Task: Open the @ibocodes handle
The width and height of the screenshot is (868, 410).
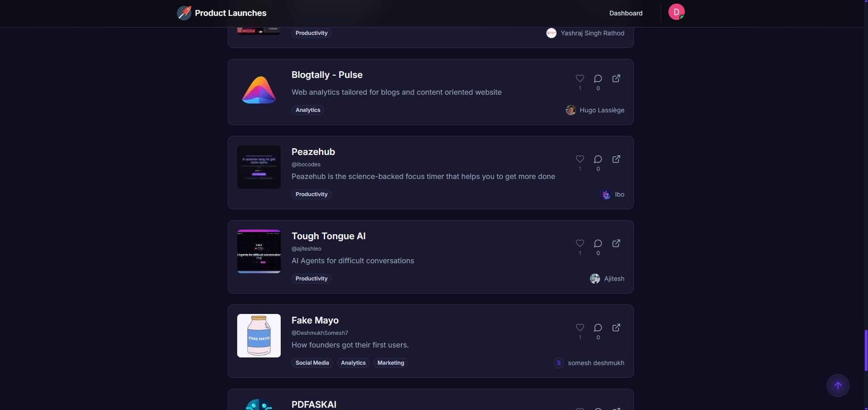Action: [306, 164]
